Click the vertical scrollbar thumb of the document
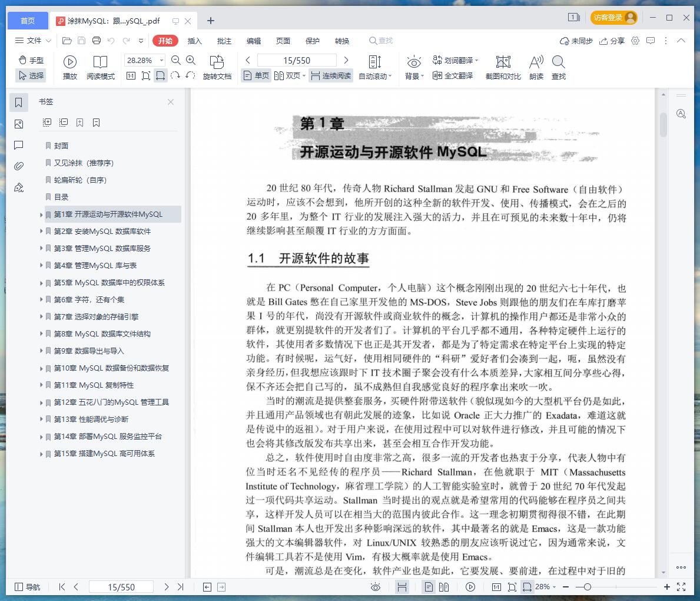Viewport: 700px width, 601px height. point(663,124)
